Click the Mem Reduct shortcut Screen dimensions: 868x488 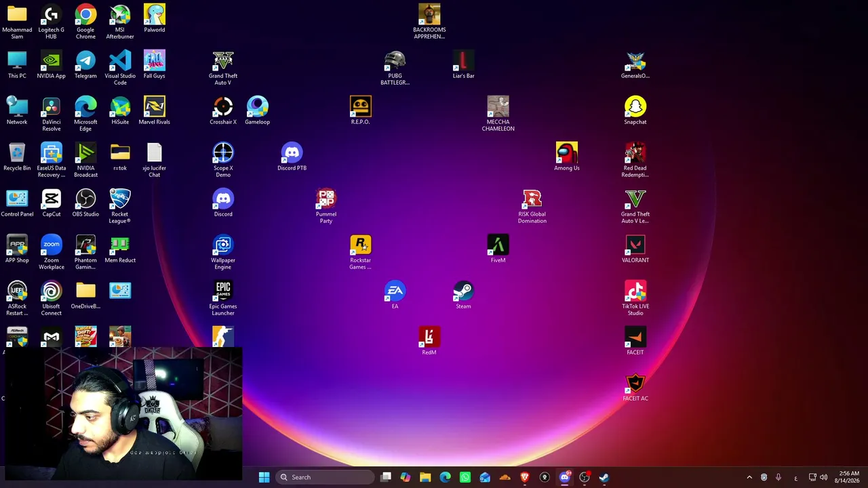click(120, 249)
